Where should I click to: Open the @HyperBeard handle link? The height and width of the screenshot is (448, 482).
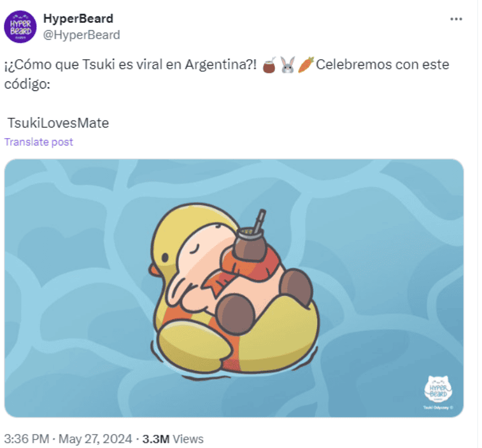click(81, 34)
